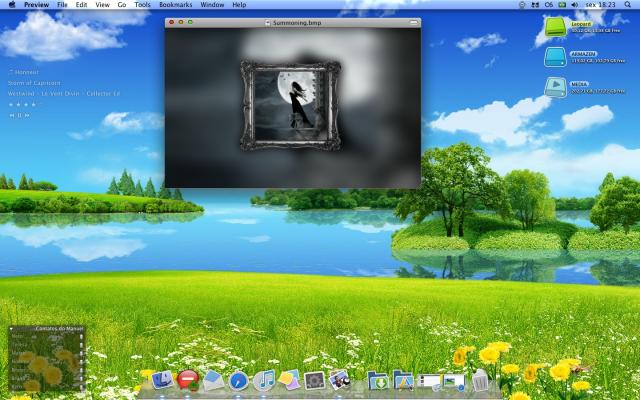Open the minimized picture window in the Dock

click(454, 382)
